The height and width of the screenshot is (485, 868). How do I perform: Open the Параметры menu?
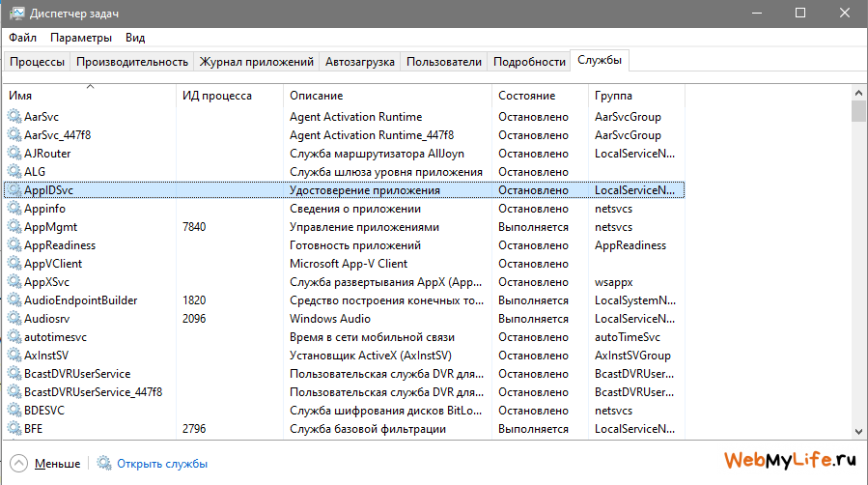[81, 38]
